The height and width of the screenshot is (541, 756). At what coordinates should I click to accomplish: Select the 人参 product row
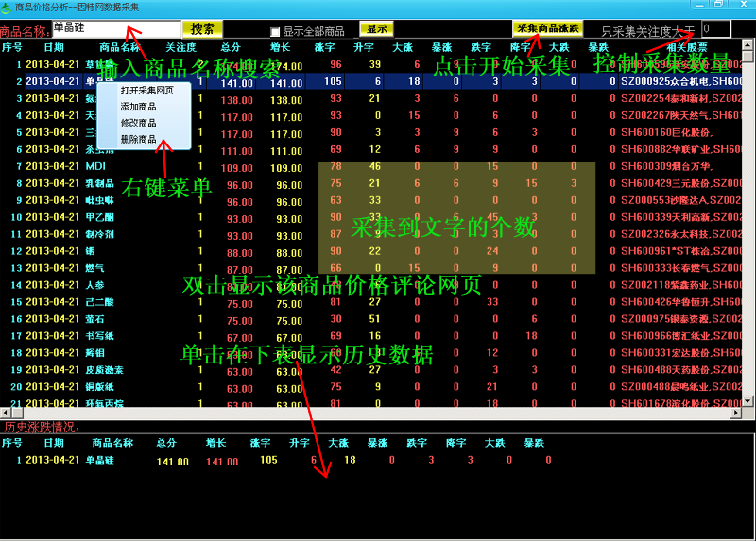pyautogui.click(x=371, y=285)
